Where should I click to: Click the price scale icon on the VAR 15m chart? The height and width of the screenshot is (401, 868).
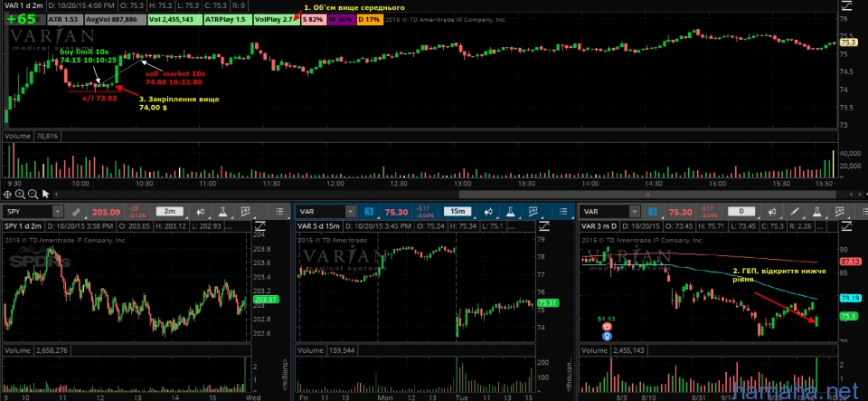[543, 226]
